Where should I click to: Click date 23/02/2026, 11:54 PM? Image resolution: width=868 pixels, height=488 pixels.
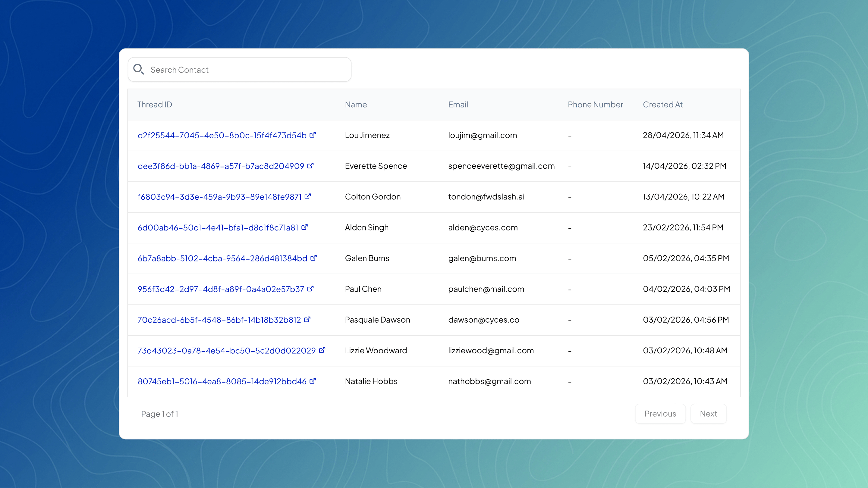pos(683,228)
